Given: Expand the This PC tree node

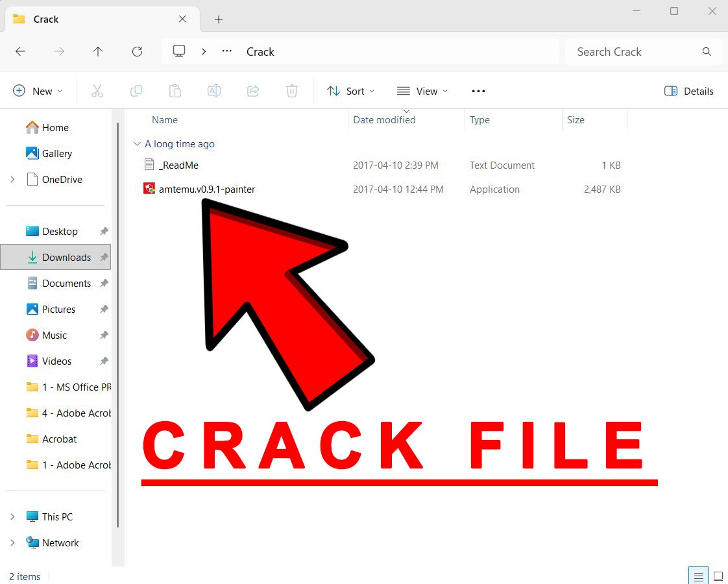Looking at the screenshot, I should (x=12, y=517).
